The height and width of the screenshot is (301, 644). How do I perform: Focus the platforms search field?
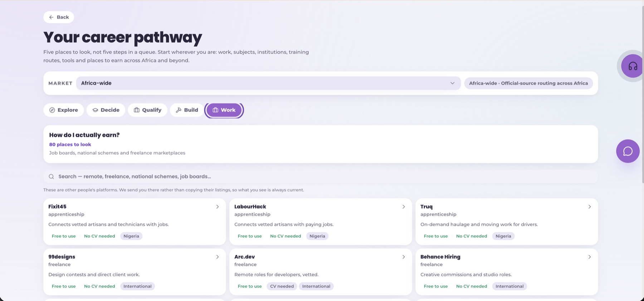point(321,177)
